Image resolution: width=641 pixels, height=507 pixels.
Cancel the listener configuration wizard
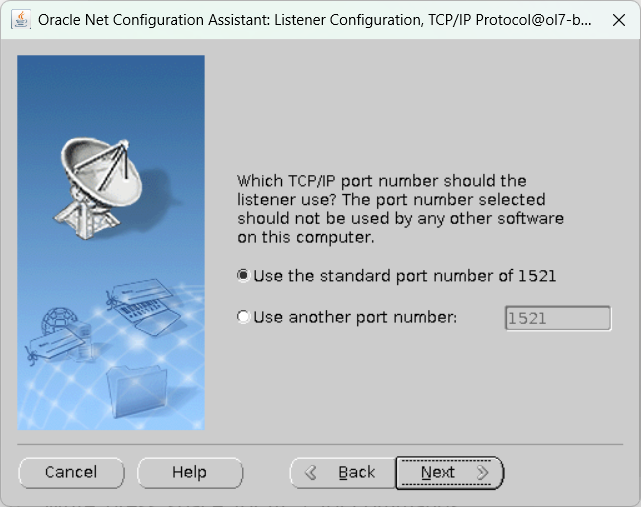(x=71, y=473)
